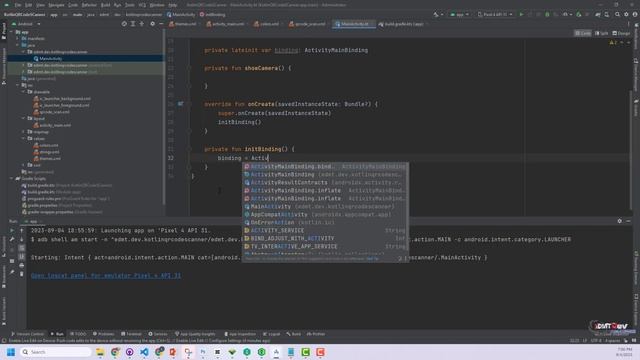This screenshot has width=640, height=360.
Task: Click Expand All icon in Project panel
Action: 133,24
